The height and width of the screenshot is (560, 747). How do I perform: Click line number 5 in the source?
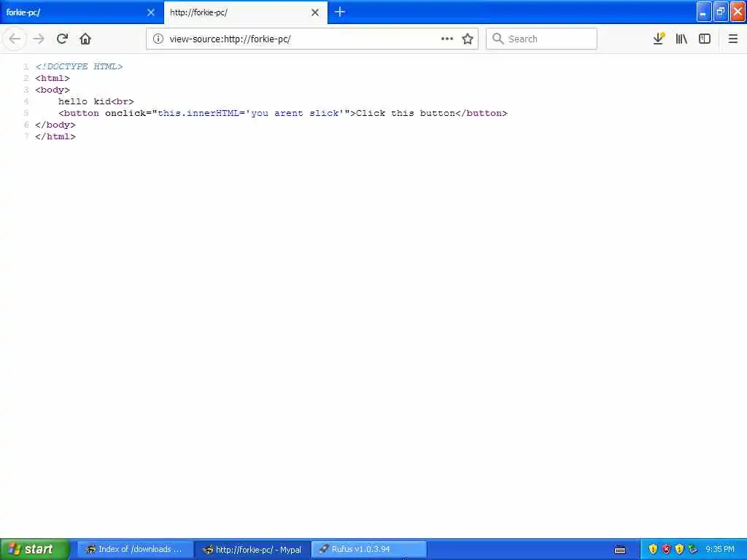26,113
